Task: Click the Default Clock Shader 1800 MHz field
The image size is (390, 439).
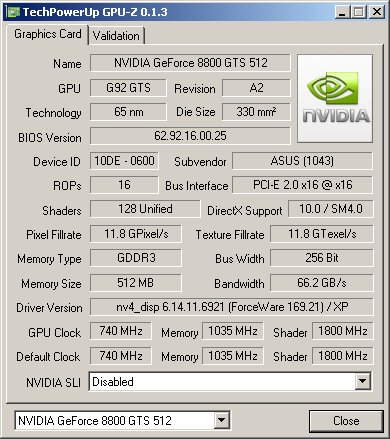Action: click(343, 356)
